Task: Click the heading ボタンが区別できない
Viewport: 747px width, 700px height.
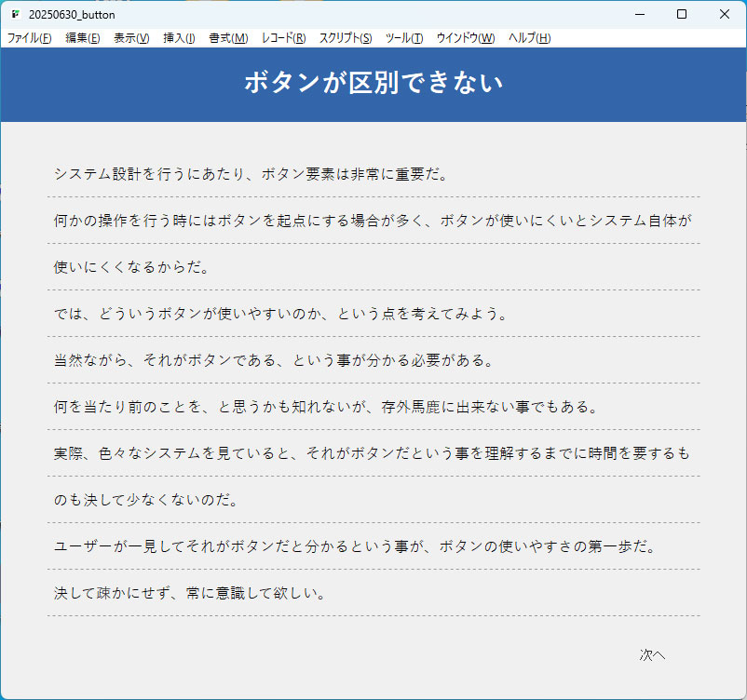Action: tap(373, 83)
